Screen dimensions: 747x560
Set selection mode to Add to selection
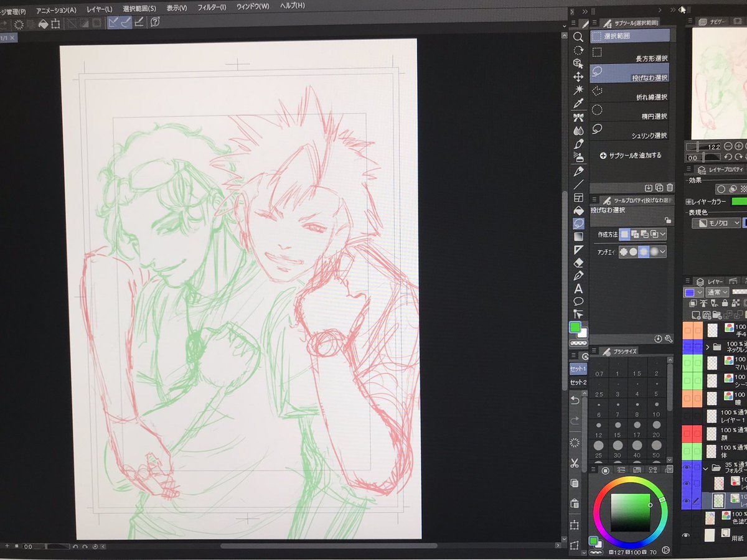point(634,234)
